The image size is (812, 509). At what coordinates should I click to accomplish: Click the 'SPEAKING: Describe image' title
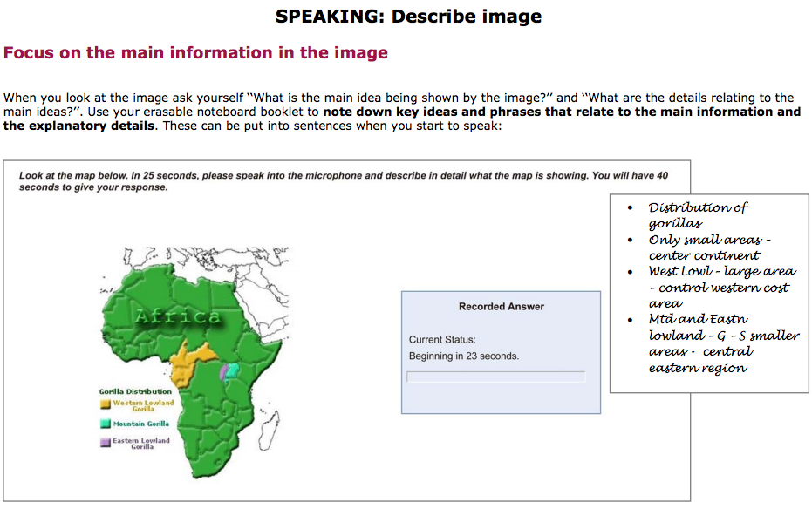(x=408, y=17)
